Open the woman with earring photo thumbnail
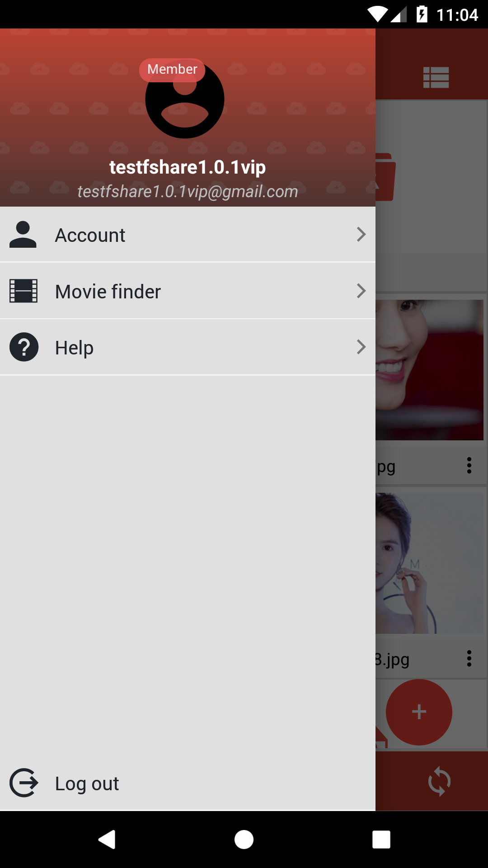Viewport: 488px width, 868px height. 429,563
